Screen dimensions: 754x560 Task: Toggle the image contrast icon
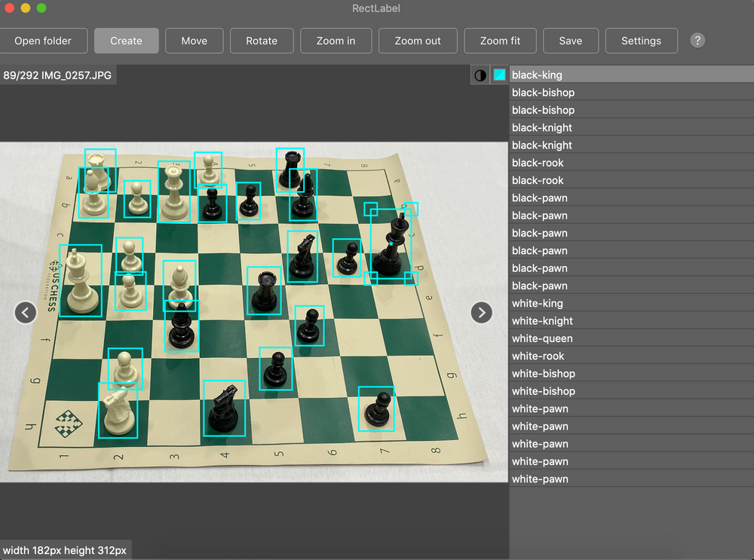[480, 75]
